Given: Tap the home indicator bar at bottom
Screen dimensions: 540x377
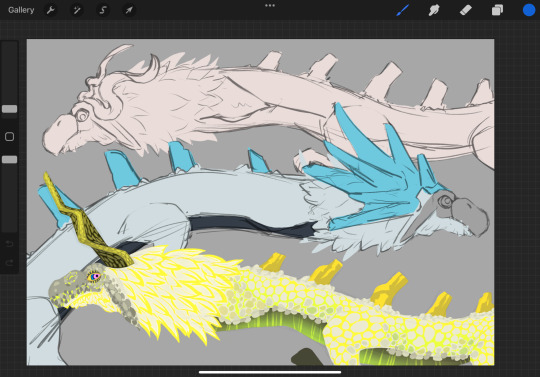Looking at the screenshot, I should click(270, 372).
